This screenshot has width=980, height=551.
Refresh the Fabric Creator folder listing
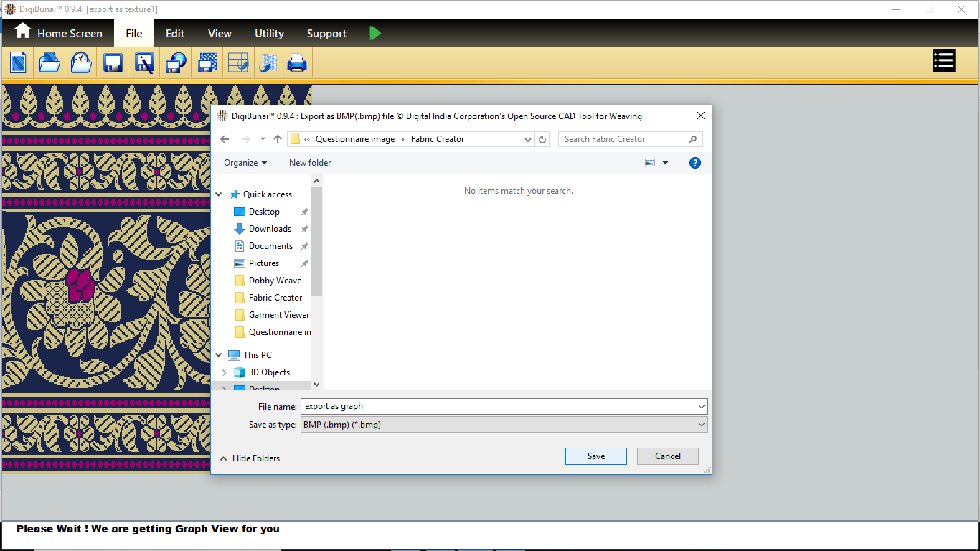542,139
